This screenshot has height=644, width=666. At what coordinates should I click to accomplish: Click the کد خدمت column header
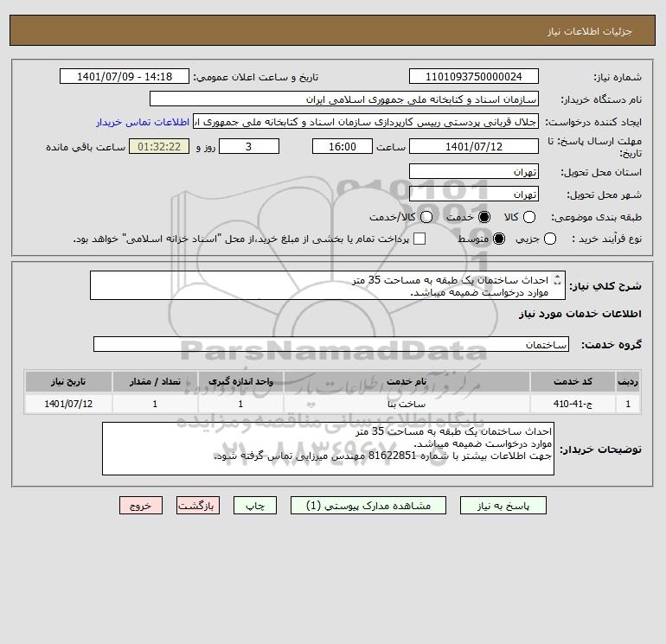[573, 381]
